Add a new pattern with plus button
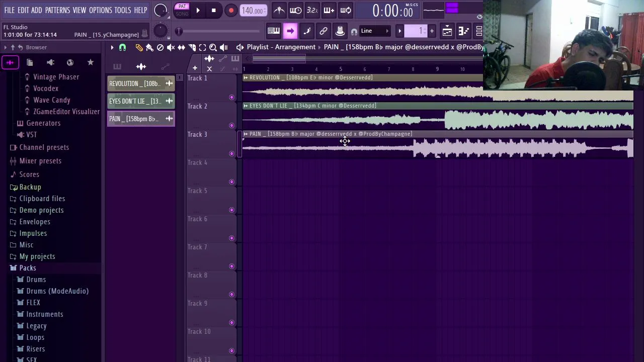The height and width of the screenshot is (362, 644). tap(431, 31)
